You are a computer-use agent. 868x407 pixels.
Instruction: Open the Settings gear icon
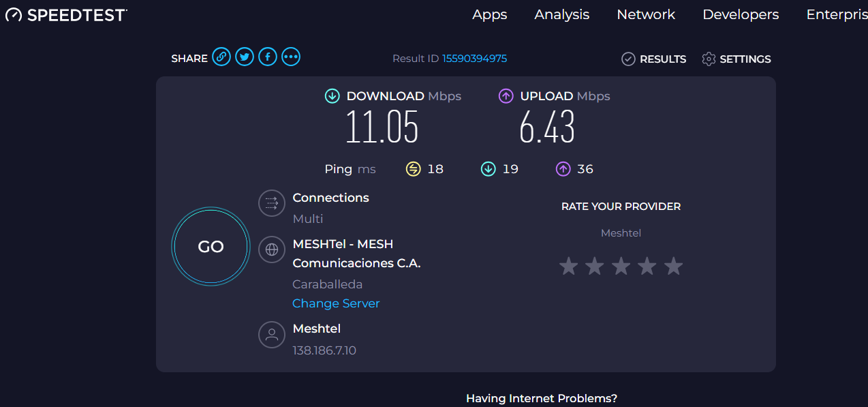coord(709,59)
